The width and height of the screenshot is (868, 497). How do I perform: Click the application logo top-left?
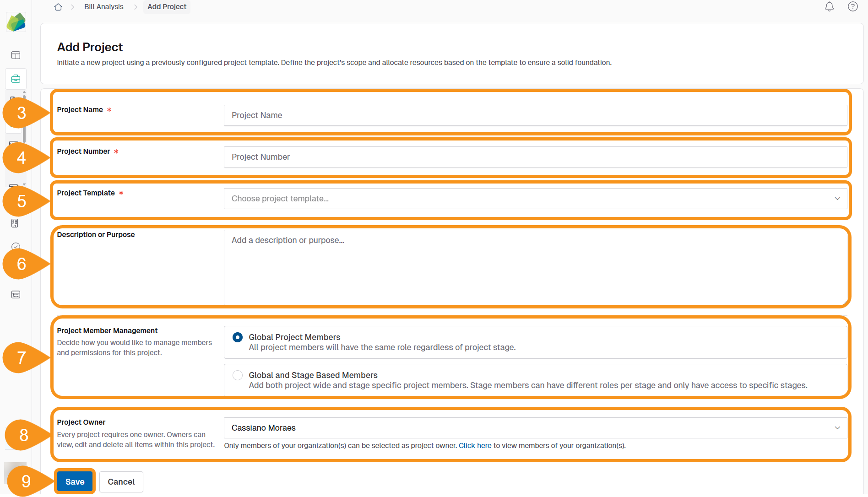(x=16, y=22)
